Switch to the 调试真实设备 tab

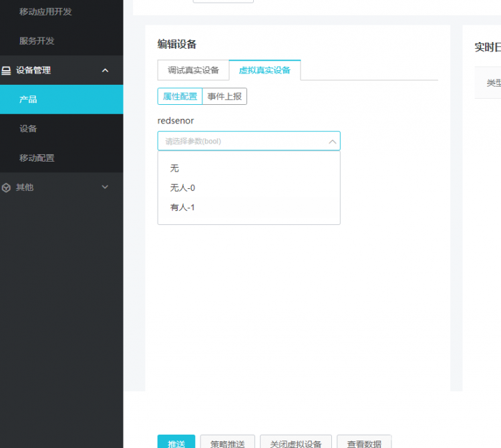point(193,70)
